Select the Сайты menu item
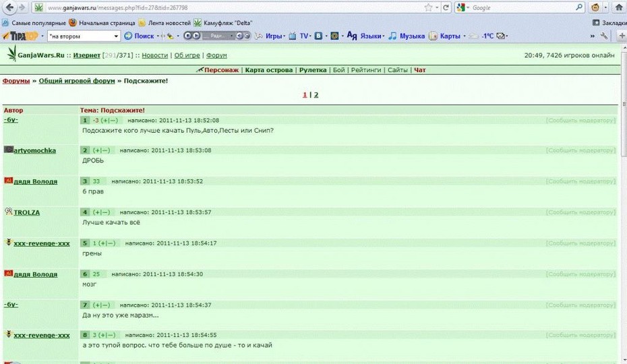Screen dimensions: 627x364 [x=398, y=70]
